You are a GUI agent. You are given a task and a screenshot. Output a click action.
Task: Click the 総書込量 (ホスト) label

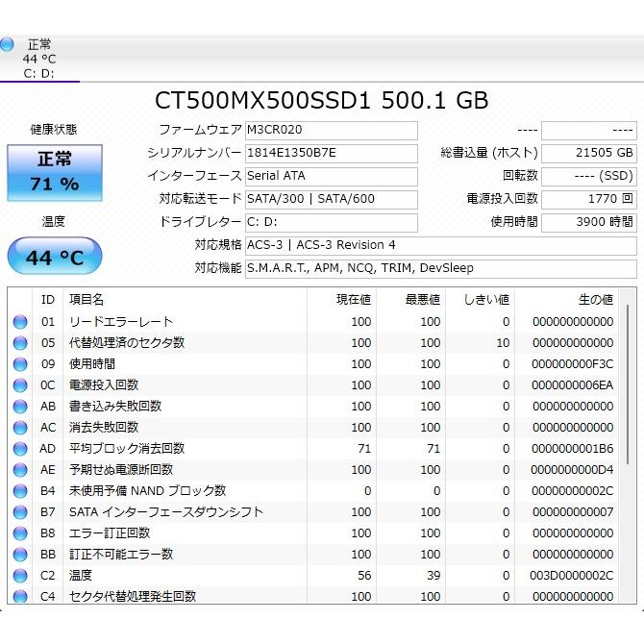(489, 153)
